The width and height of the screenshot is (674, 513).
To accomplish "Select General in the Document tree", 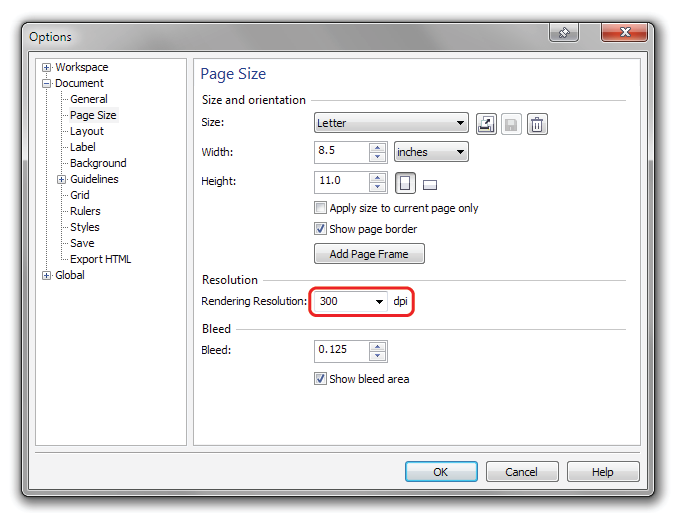I will pyautogui.click(x=89, y=99).
